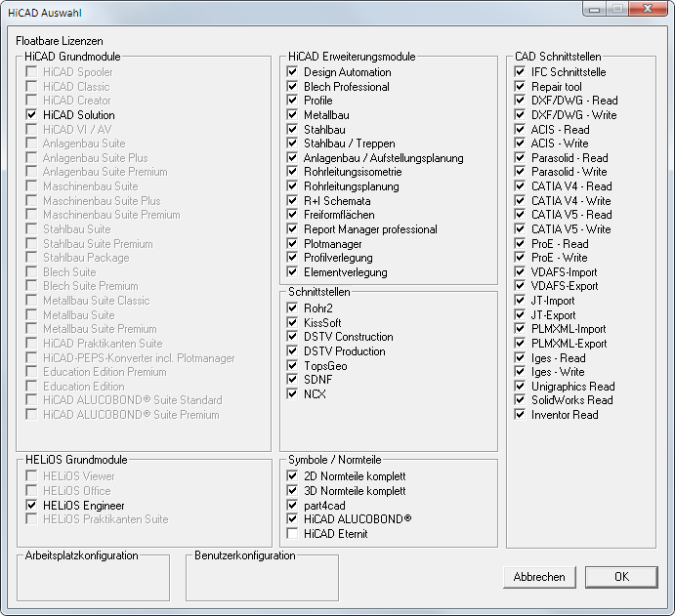
Task: Uncheck SDNF interface
Action: (x=292, y=380)
